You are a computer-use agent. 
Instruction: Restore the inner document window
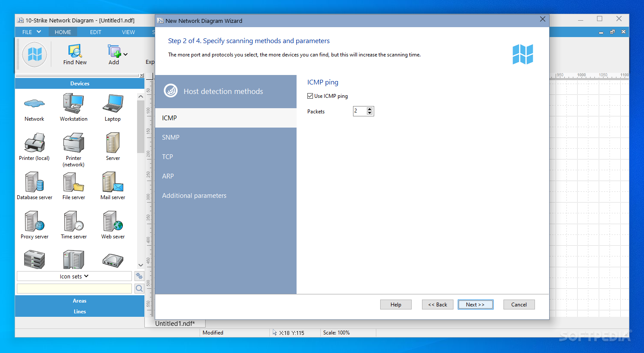pos(612,32)
